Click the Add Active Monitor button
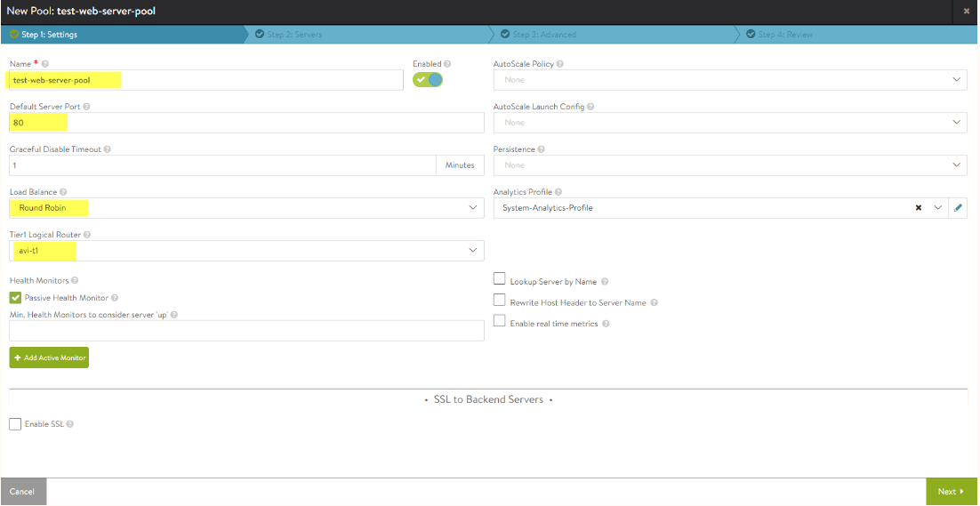 point(49,358)
